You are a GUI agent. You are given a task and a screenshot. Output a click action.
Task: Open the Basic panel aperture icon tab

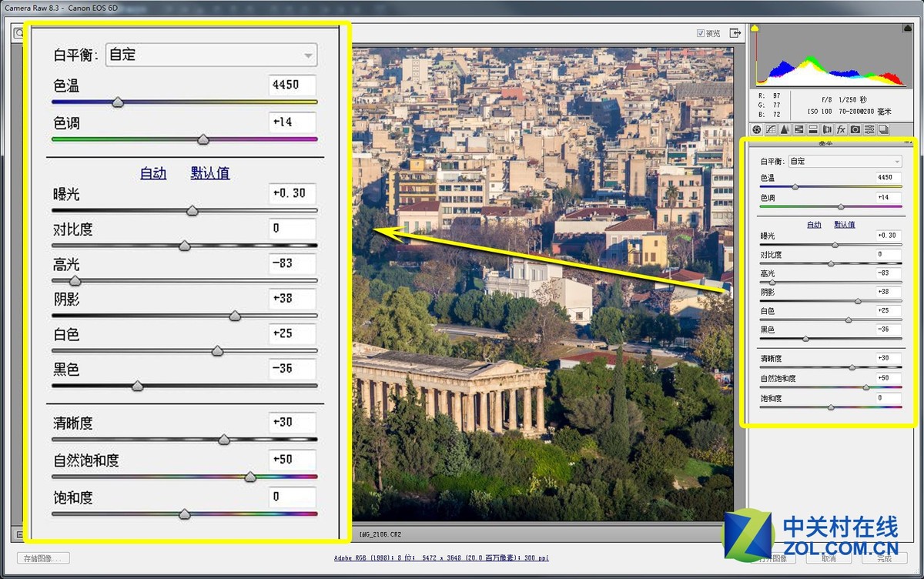[756, 129]
